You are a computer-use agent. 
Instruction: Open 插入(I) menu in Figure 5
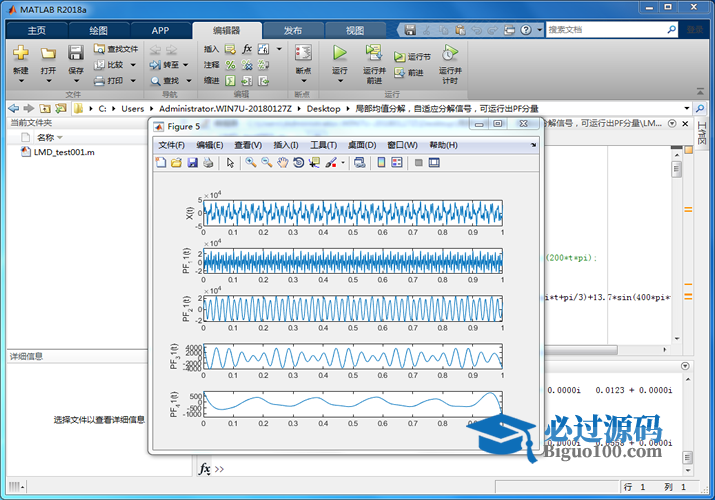pos(285,145)
